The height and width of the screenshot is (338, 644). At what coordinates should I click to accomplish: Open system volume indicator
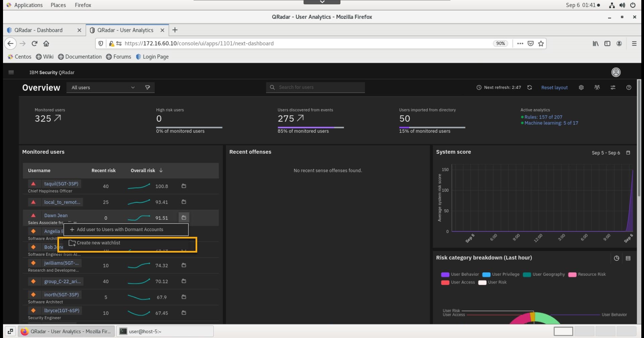[x=622, y=5]
